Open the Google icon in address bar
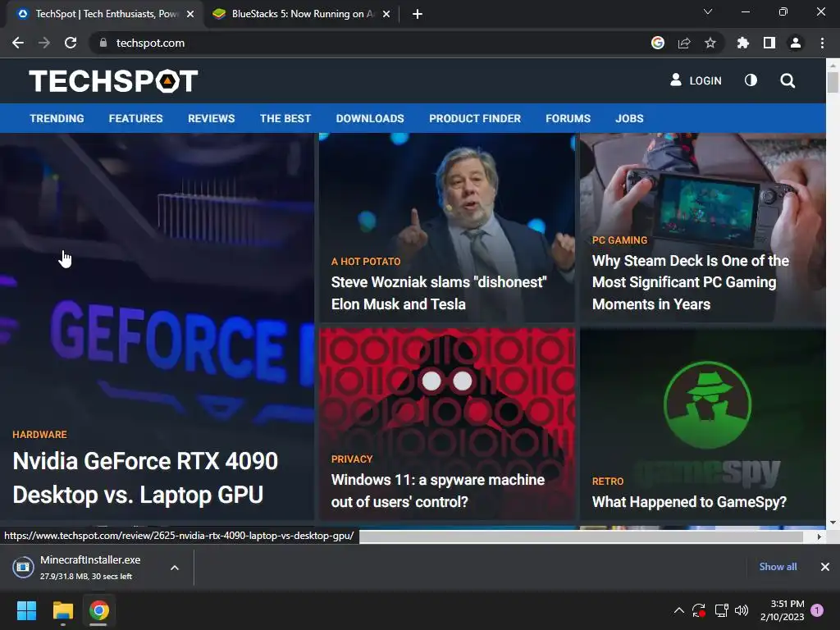 pyautogui.click(x=658, y=43)
